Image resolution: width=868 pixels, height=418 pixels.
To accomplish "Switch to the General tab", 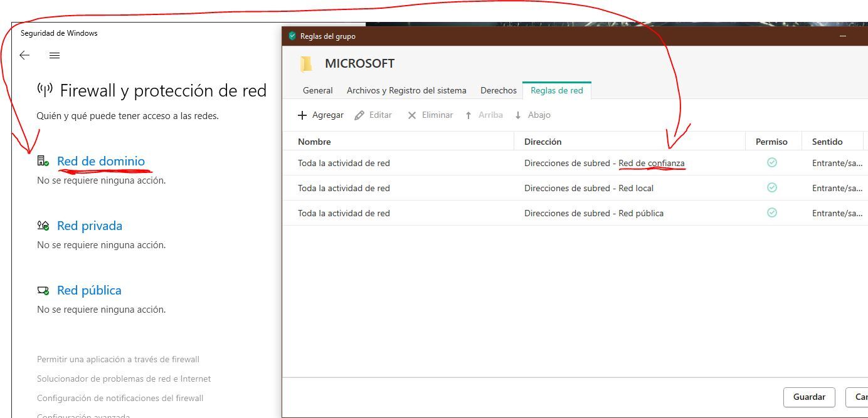I will point(317,90).
